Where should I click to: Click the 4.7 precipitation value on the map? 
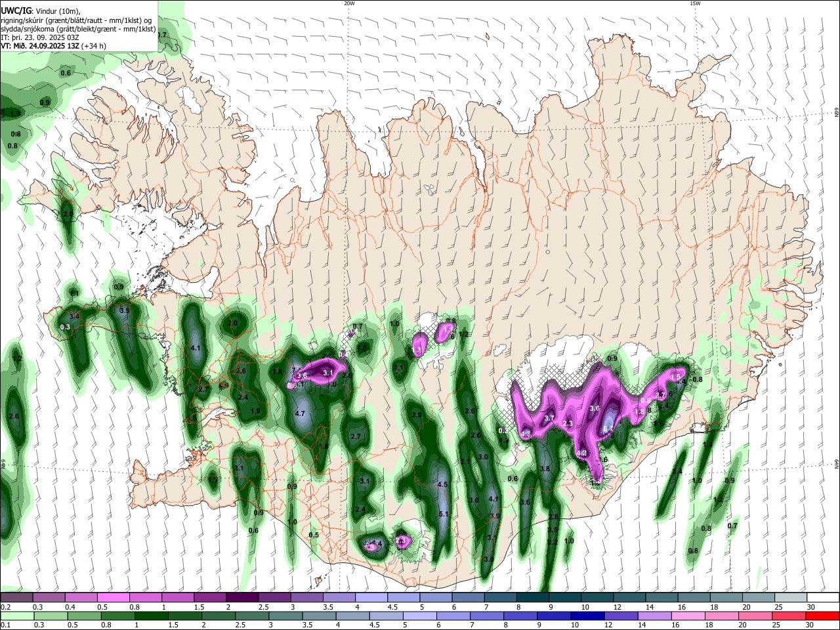tap(301, 413)
